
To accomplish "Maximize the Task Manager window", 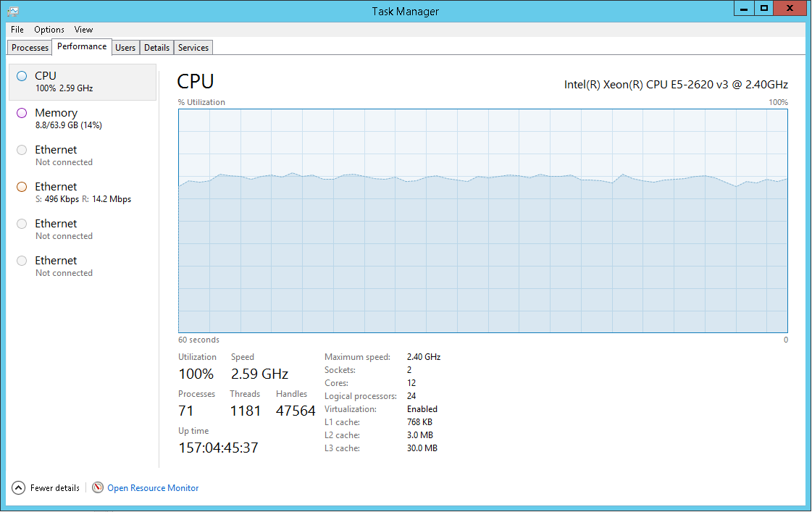I will [x=764, y=9].
